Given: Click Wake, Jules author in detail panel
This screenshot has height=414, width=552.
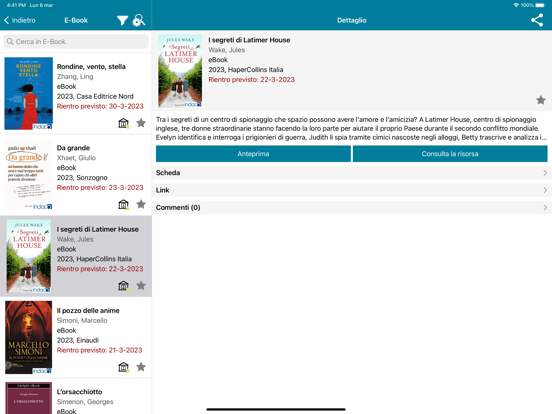Looking at the screenshot, I should [227, 50].
